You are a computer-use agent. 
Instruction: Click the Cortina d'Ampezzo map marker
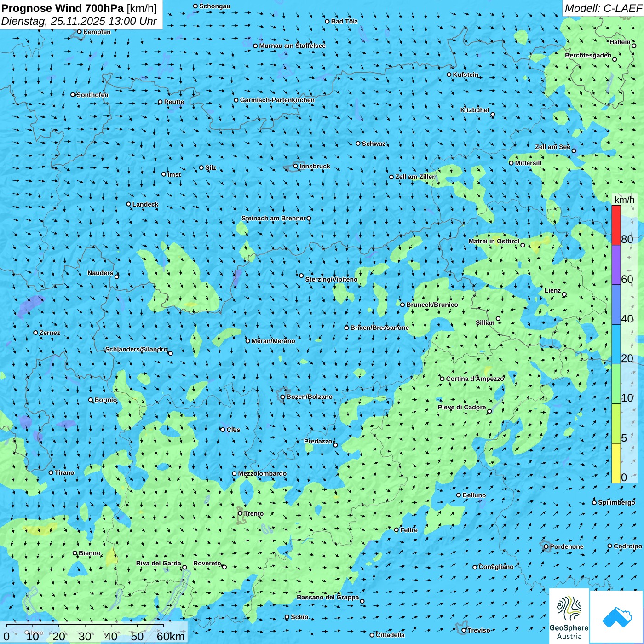(x=443, y=379)
